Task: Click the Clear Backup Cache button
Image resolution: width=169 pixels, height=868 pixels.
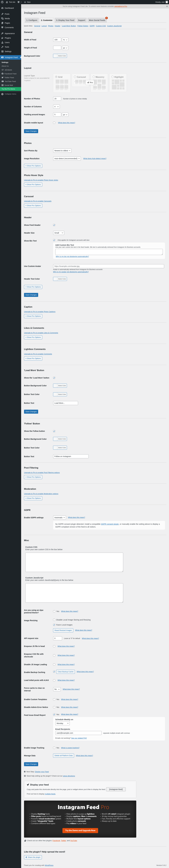Action: pos(65,671)
